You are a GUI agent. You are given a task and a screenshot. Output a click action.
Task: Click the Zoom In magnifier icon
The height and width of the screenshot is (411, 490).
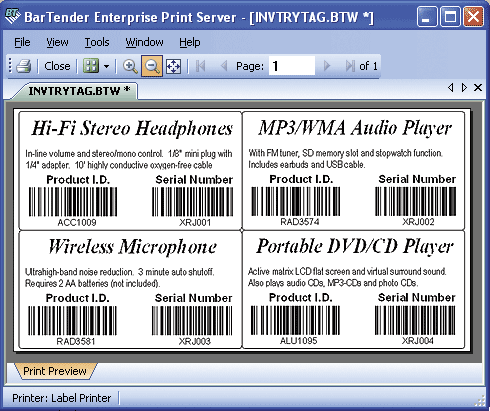[x=130, y=66]
